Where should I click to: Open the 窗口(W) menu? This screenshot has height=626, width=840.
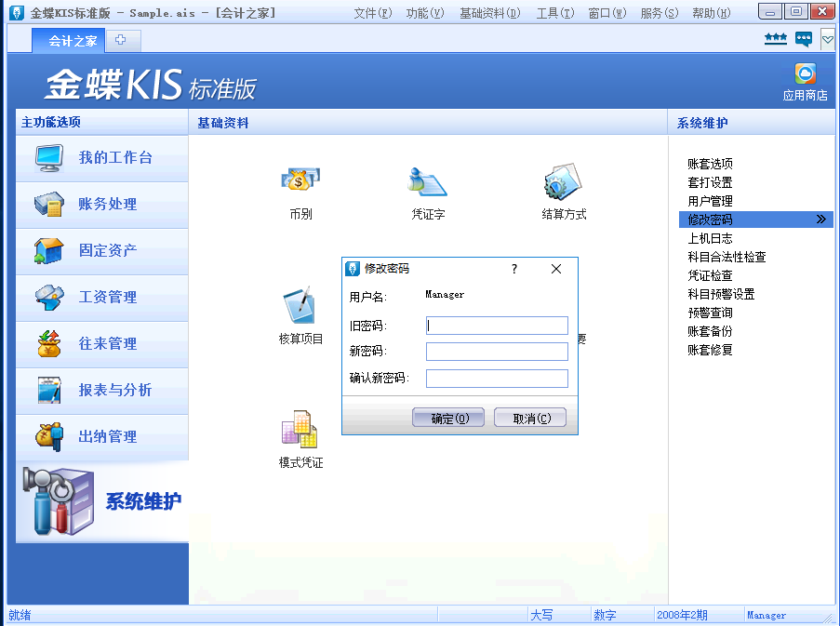607,13
